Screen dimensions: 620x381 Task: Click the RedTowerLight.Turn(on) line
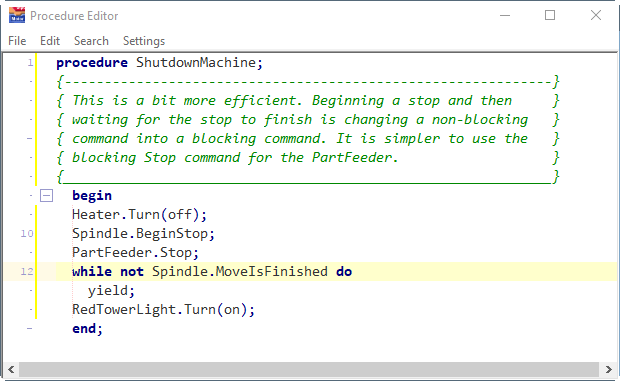click(163, 309)
